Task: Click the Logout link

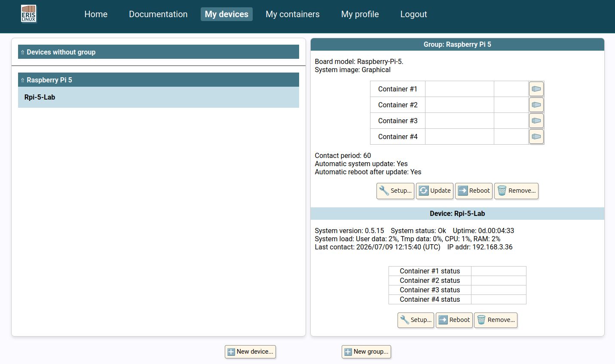Action: click(413, 14)
